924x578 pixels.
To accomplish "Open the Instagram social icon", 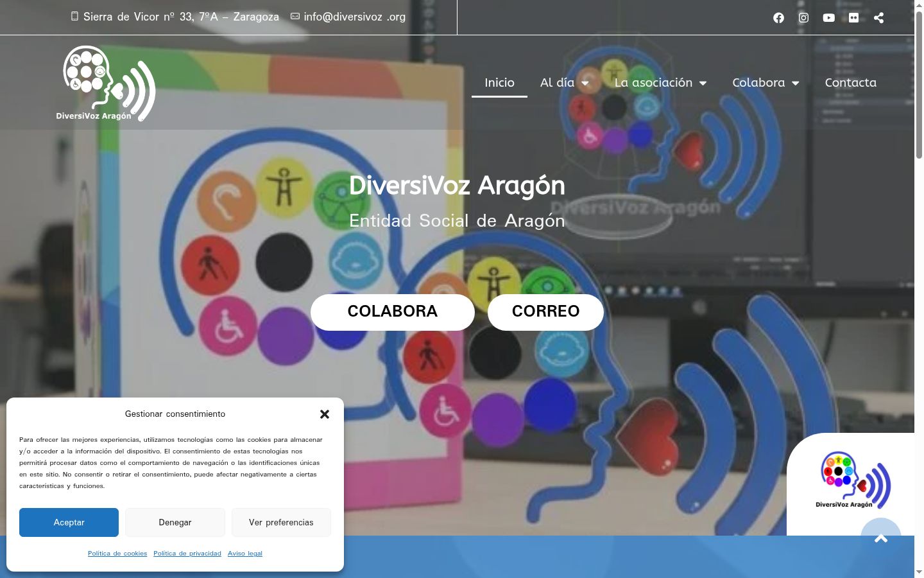I will (803, 18).
